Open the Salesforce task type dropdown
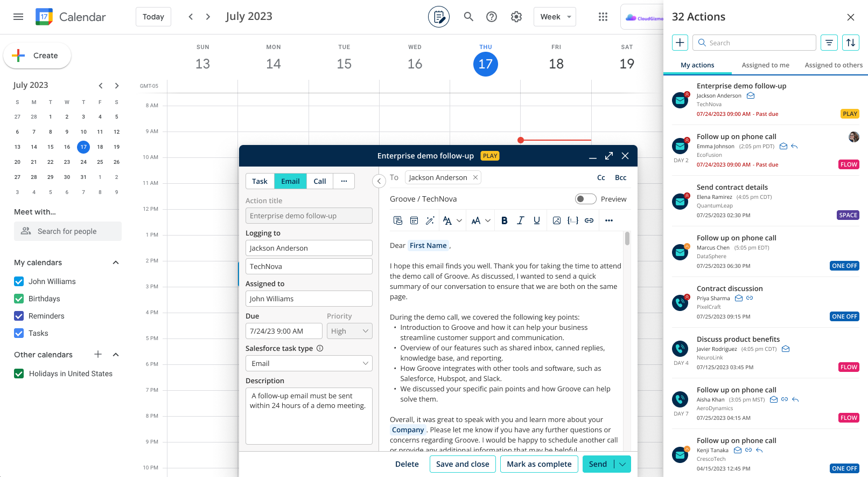868x477 pixels. (309, 363)
